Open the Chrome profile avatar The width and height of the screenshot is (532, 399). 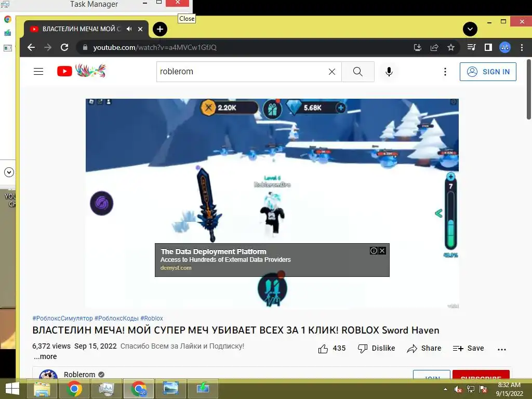(505, 47)
